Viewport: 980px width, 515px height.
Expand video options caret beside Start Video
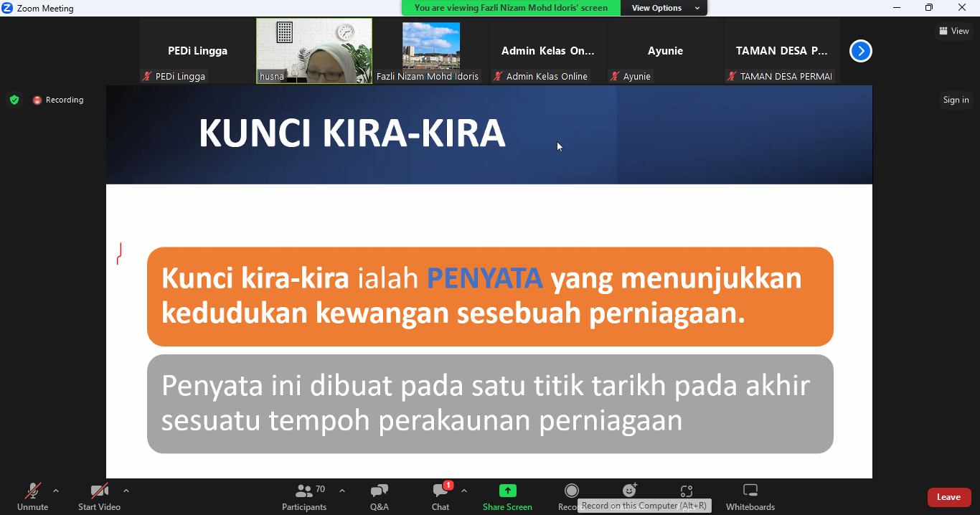tap(126, 491)
